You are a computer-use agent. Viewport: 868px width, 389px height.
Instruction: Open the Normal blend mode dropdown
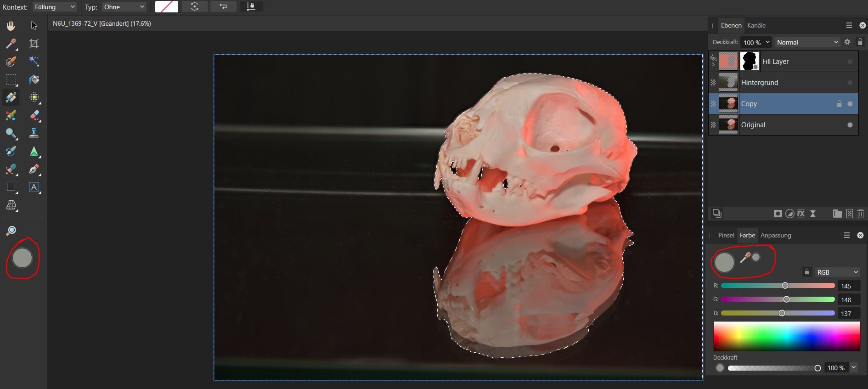(x=807, y=42)
